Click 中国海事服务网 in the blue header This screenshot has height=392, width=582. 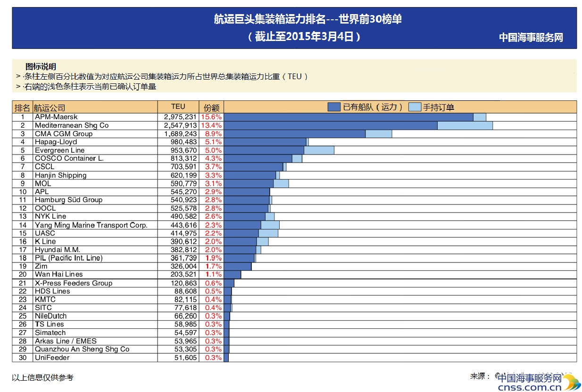(x=531, y=38)
